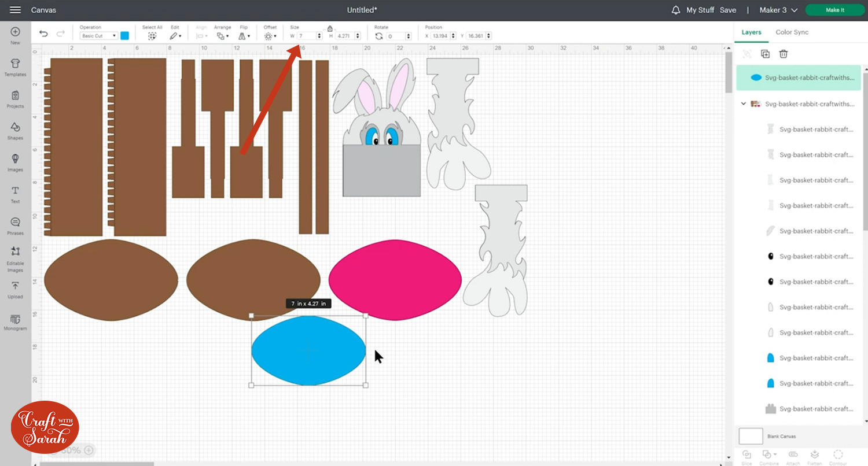Switch to the Color Sync tab
The image size is (868, 466).
(792, 32)
